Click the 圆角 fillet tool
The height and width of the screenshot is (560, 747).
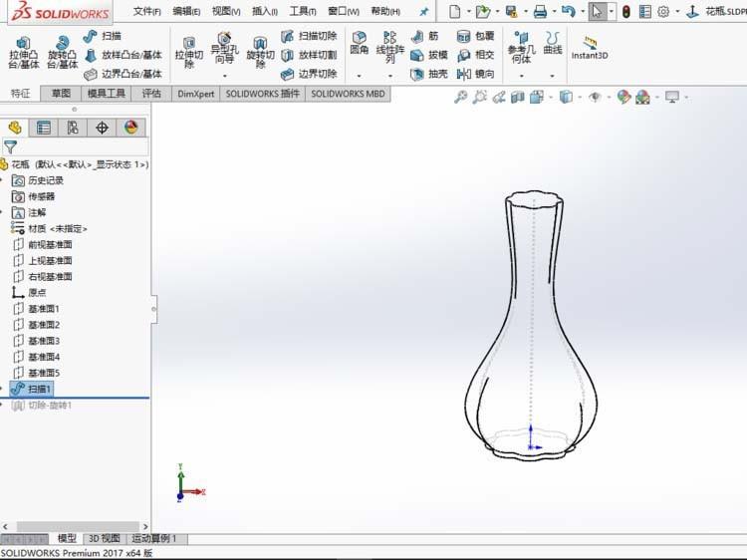(360, 43)
